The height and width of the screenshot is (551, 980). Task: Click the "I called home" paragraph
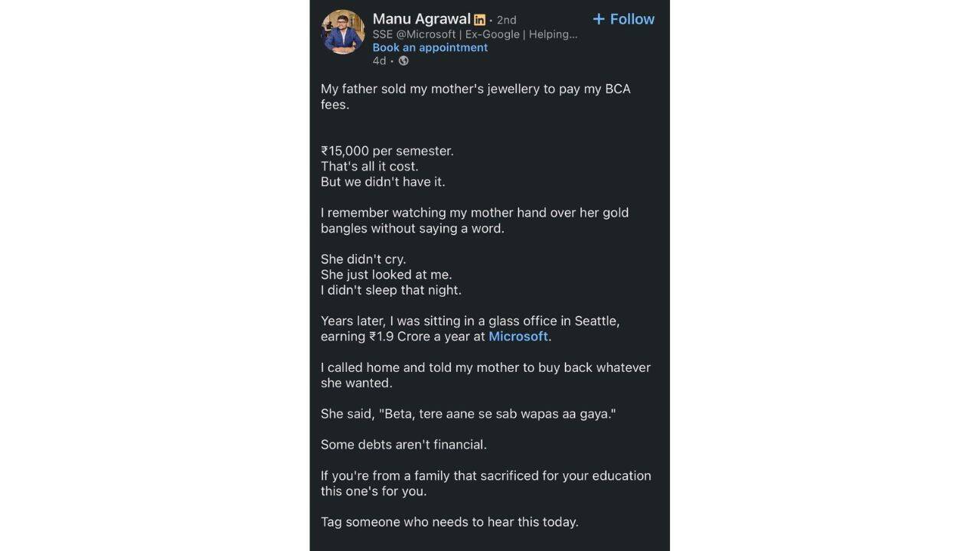[485, 375]
